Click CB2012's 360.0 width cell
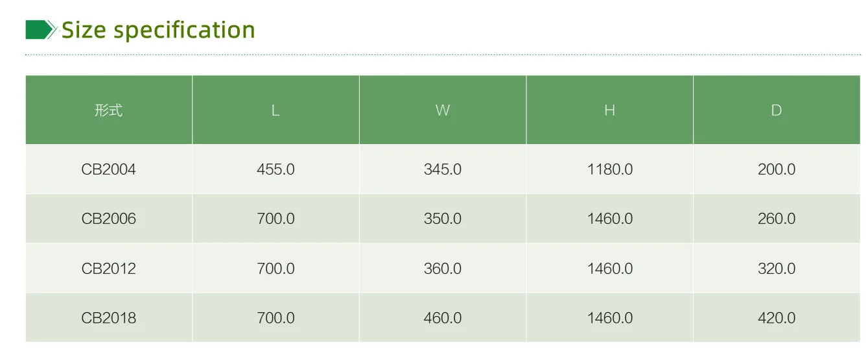 pos(443,269)
